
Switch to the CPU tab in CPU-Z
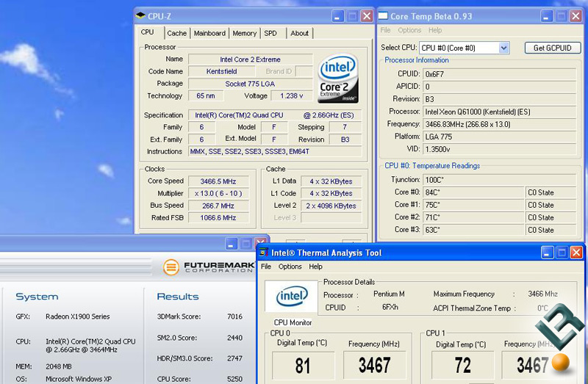tap(147, 32)
